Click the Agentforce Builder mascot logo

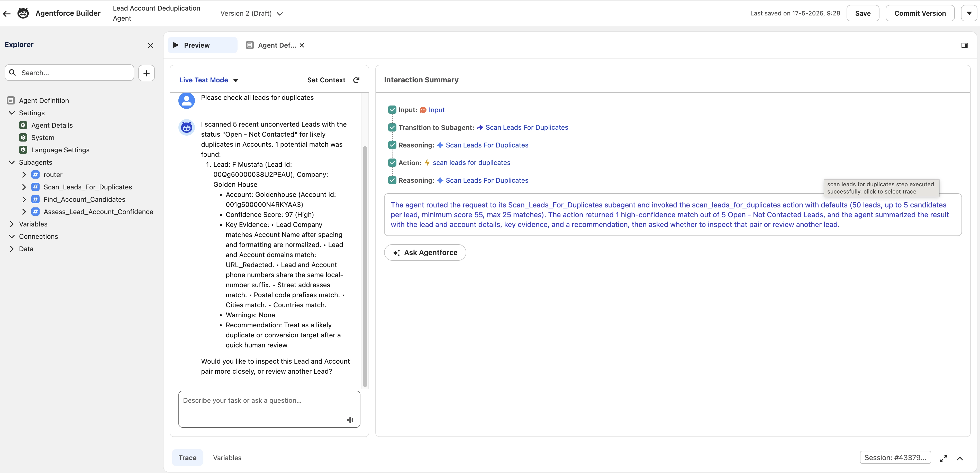coord(23,13)
